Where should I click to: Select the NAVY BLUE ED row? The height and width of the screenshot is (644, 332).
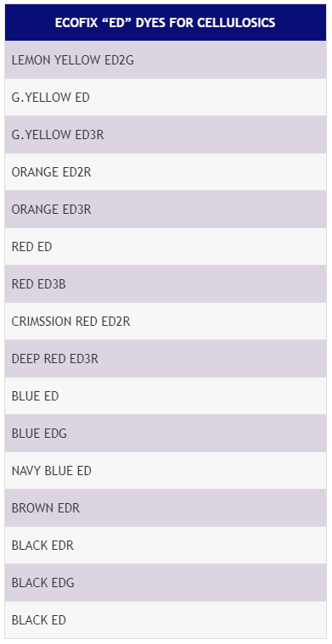(x=166, y=471)
